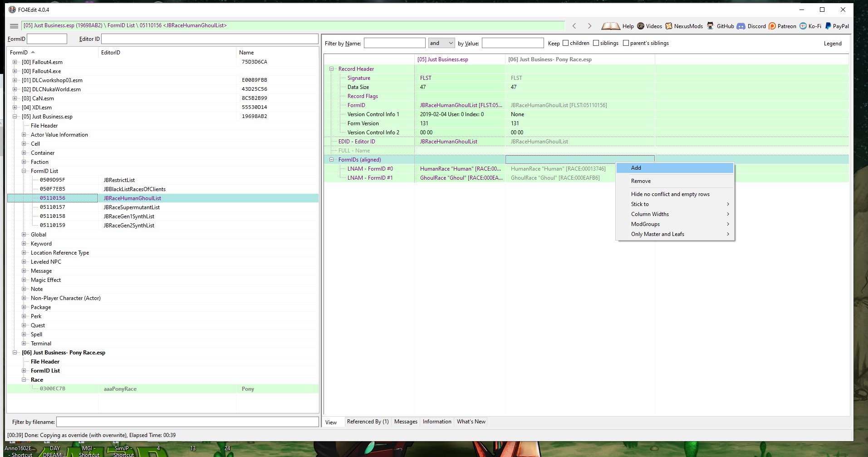Expand the Quest group
This screenshot has width=868, height=457.
coord(24,325)
